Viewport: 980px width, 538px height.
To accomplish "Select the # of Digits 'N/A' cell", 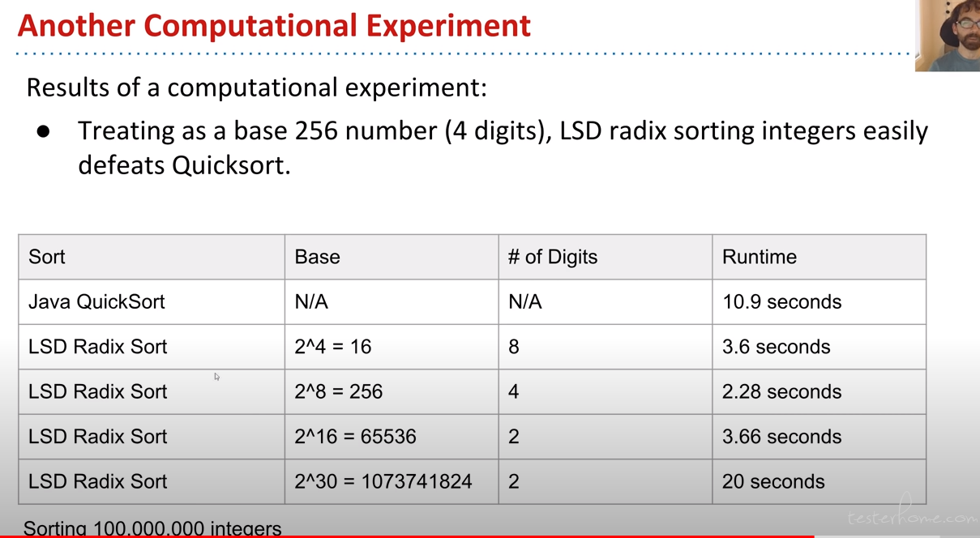I will click(x=606, y=302).
